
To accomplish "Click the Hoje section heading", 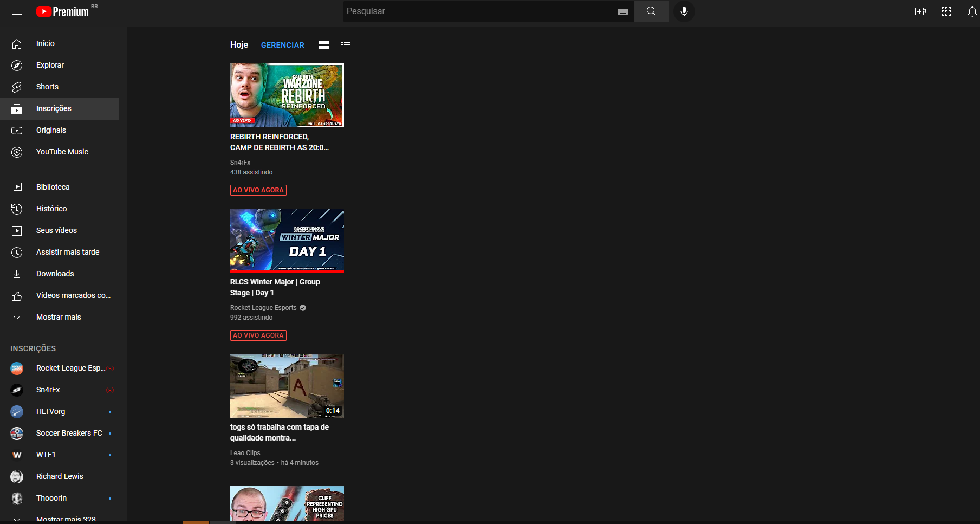I will 239,45.
